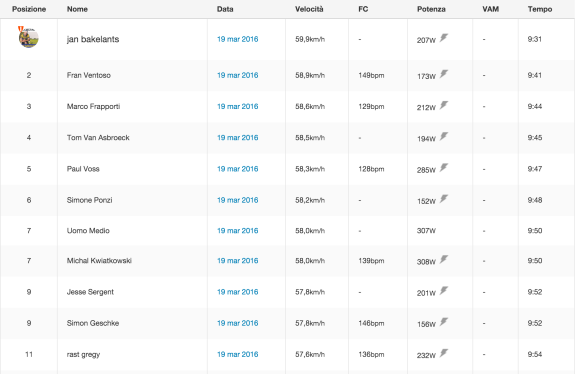Sort by the Velocità column header
The height and width of the screenshot is (374, 576).
[x=309, y=9]
